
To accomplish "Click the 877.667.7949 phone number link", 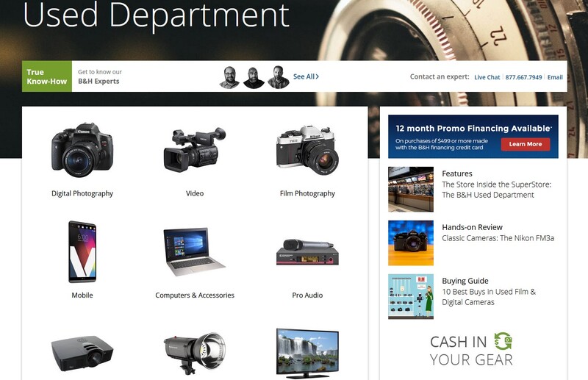I will point(523,77).
